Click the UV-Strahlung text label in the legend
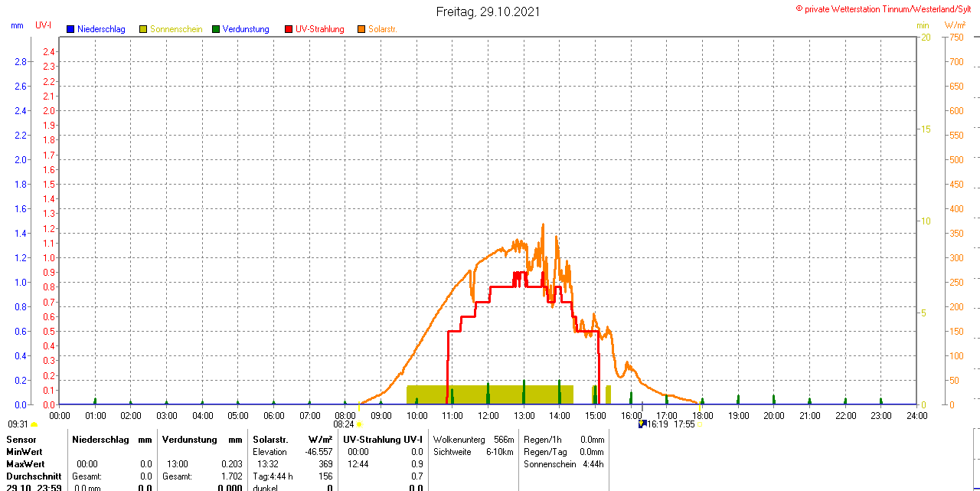Viewport: 980px width, 491px height. [319, 30]
